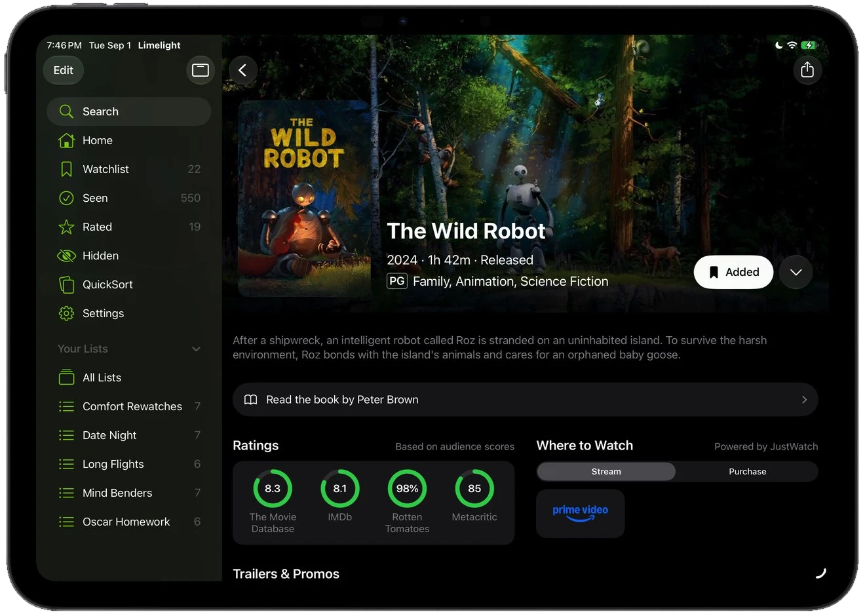The image size is (865, 616).
Task: Tap The Wild Robot poster thumbnail
Action: click(305, 199)
